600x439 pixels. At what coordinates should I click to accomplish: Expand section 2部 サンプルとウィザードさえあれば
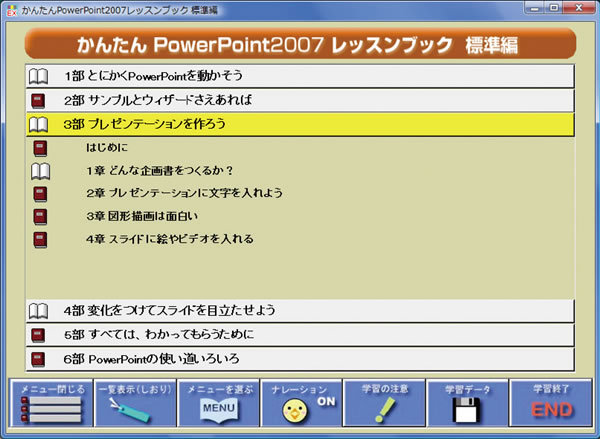[x=300, y=101]
